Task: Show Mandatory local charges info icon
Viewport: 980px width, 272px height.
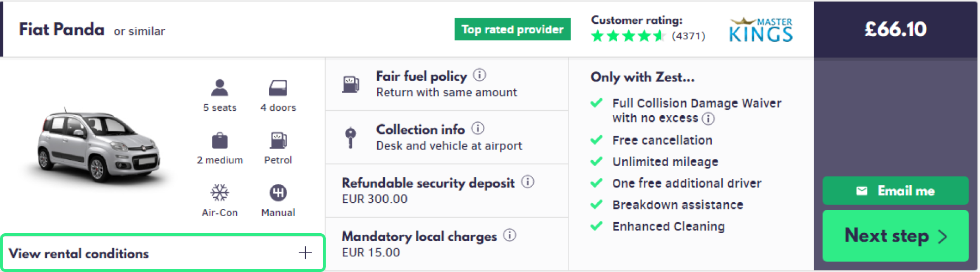Action: pyautogui.click(x=510, y=235)
